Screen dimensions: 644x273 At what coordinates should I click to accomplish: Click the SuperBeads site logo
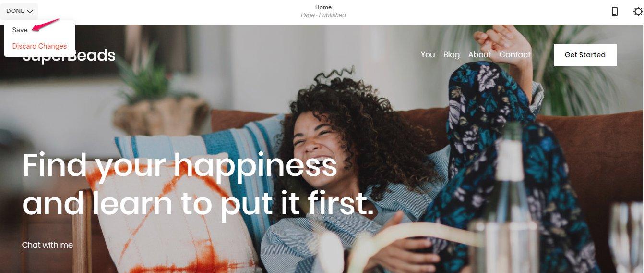[69, 55]
